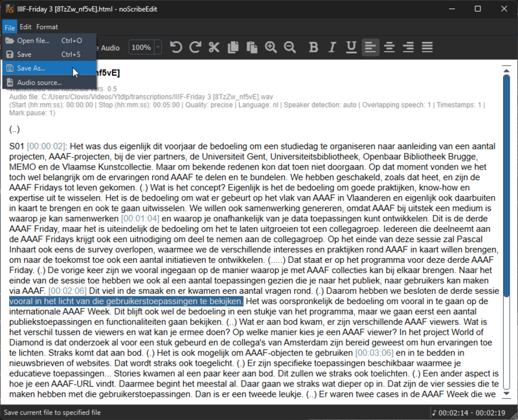This screenshot has height=420, width=518.
Task: Toggle underline formatting
Action: click(x=349, y=47)
